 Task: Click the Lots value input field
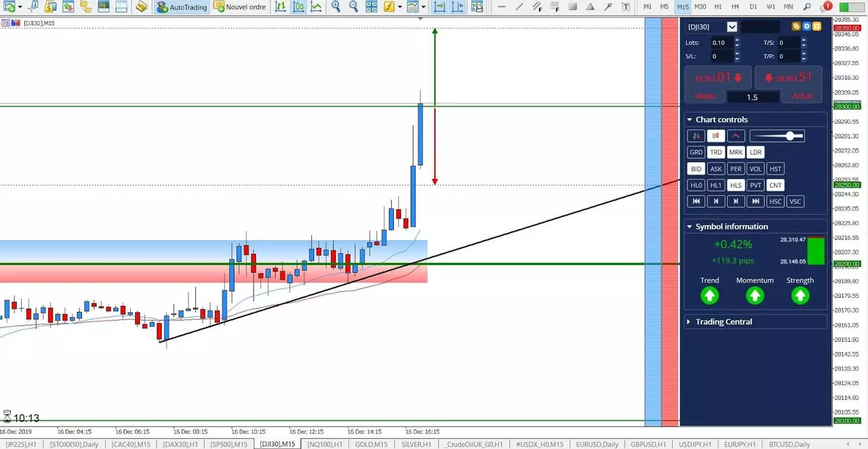coord(722,42)
